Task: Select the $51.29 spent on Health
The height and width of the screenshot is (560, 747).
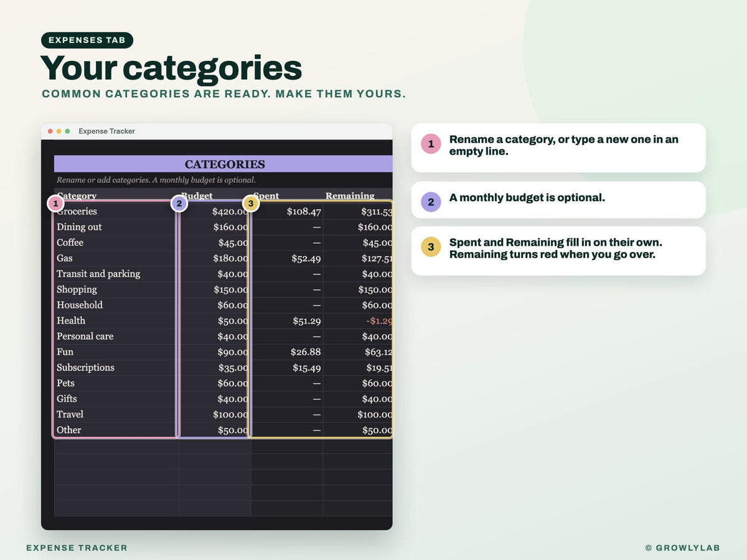Action: [287, 320]
